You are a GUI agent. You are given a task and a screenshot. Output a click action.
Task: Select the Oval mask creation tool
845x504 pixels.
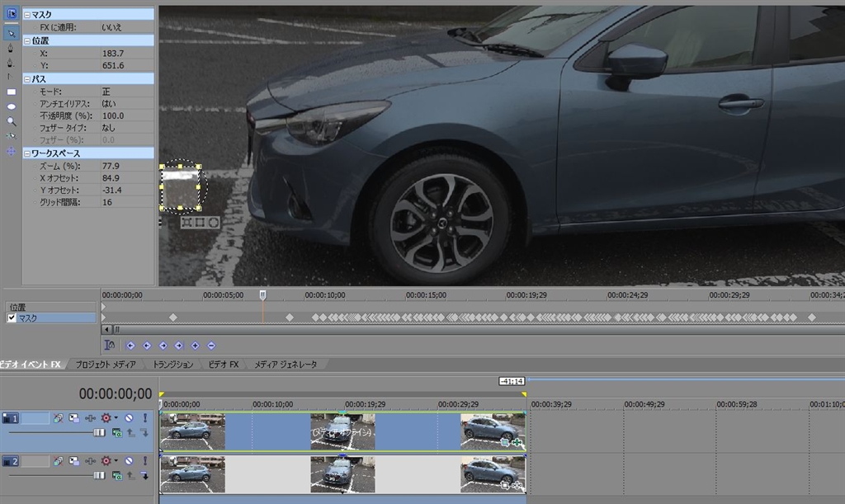coord(11,106)
